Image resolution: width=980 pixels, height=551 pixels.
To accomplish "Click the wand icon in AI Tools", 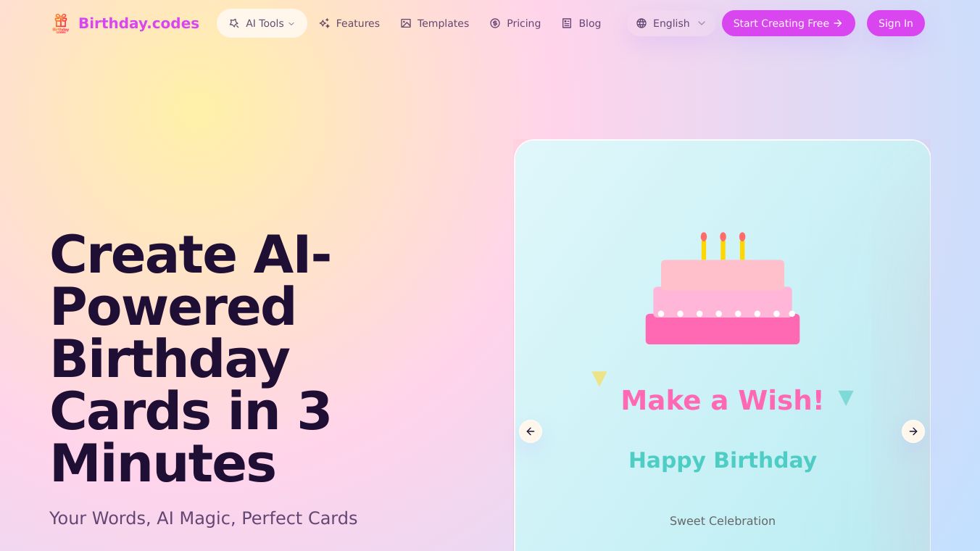I will coord(234,23).
